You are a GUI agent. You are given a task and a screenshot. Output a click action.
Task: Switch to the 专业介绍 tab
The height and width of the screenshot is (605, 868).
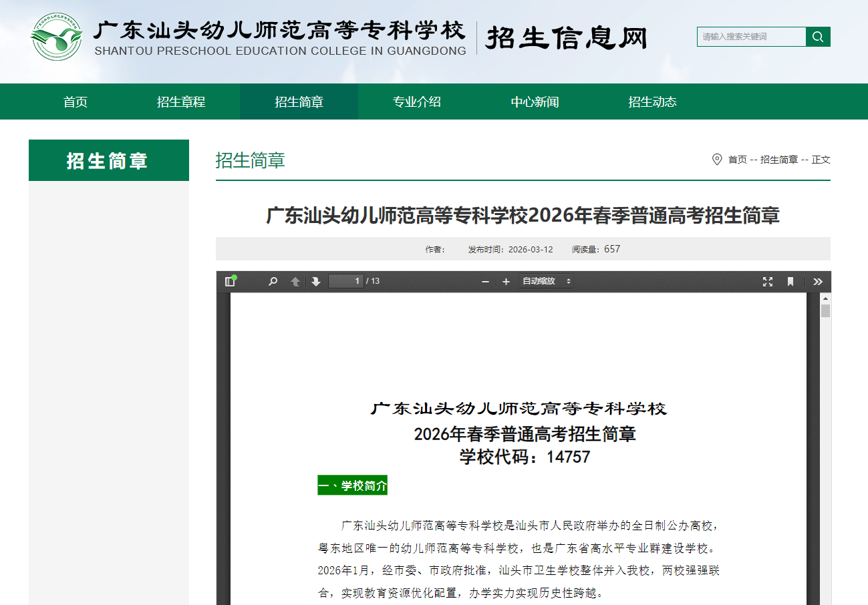tap(416, 102)
